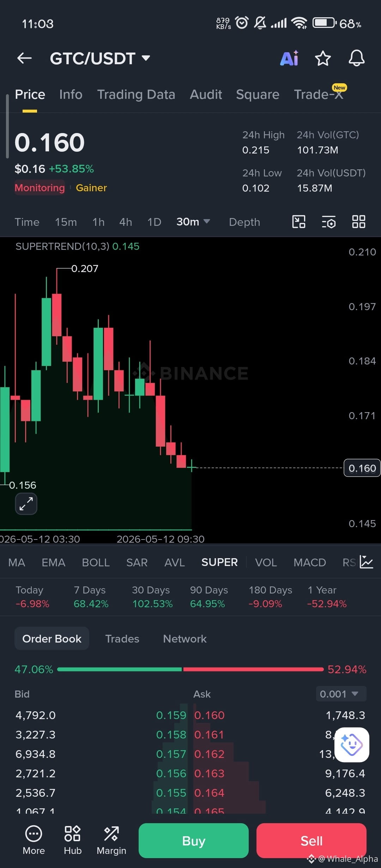The height and width of the screenshot is (868, 381).
Task: Tap the bid/ask ratio bar
Action: click(x=190, y=669)
